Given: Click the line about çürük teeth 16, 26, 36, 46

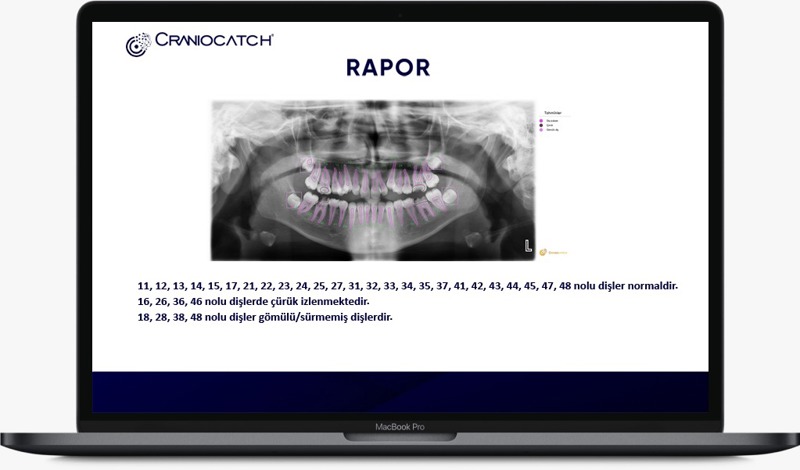Looking at the screenshot, I should click(x=257, y=301).
